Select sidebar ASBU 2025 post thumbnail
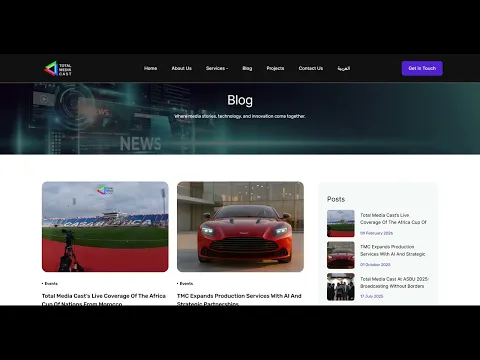480x360 pixels. click(x=341, y=287)
